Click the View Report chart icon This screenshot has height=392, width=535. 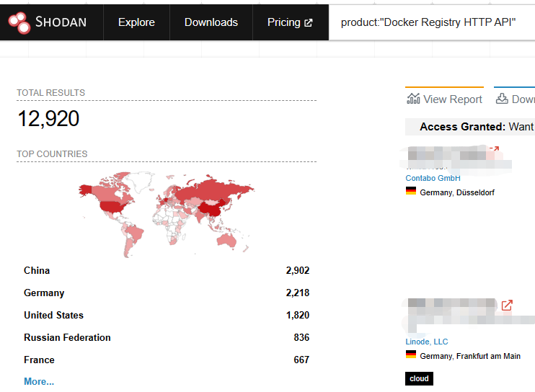[413, 99]
